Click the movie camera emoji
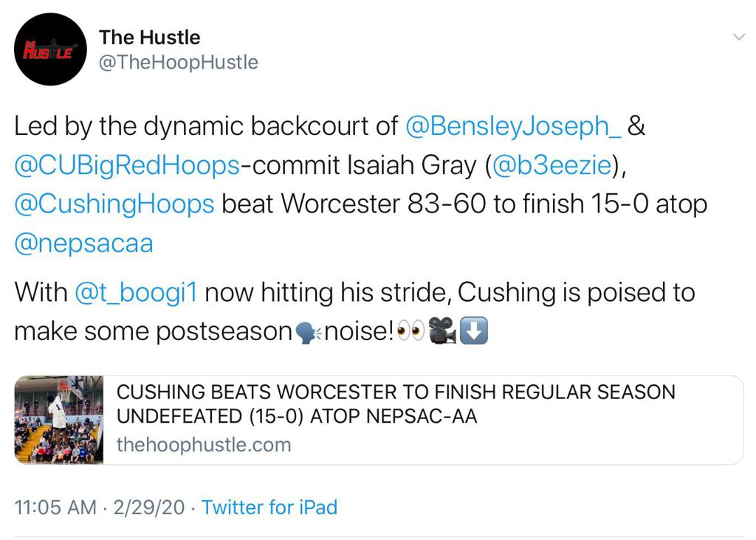 (x=443, y=333)
